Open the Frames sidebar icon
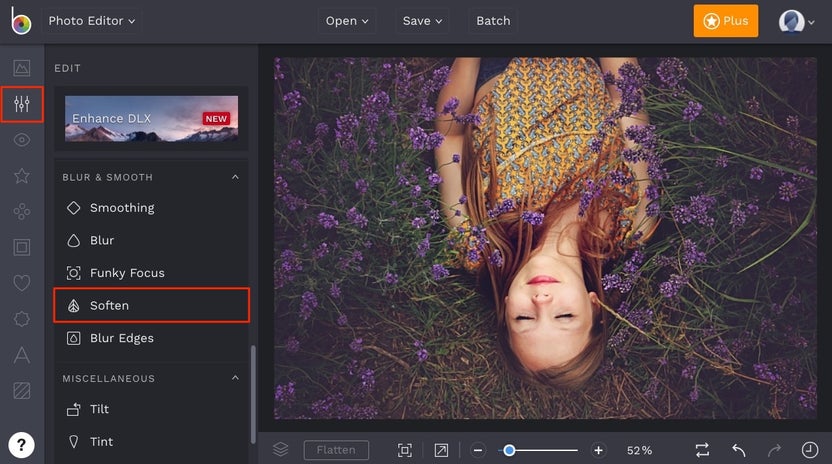Viewport: 832px width, 464px height. pyautogui.click(x=21, y=247)
